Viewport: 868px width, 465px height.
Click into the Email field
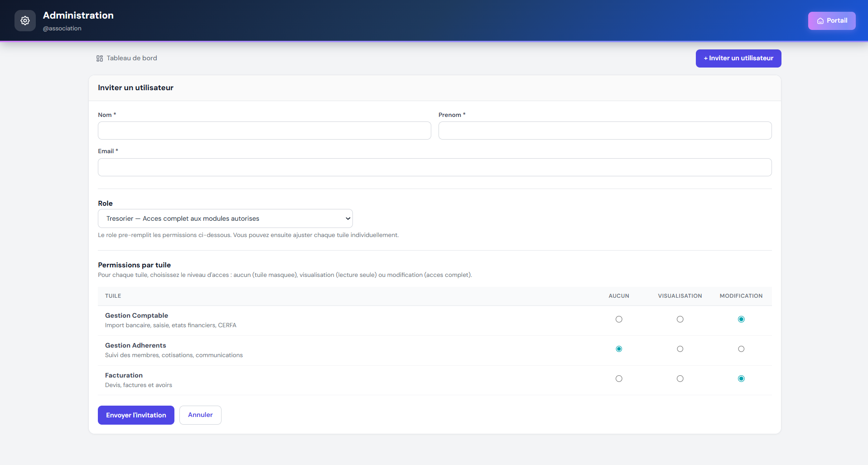434,167
